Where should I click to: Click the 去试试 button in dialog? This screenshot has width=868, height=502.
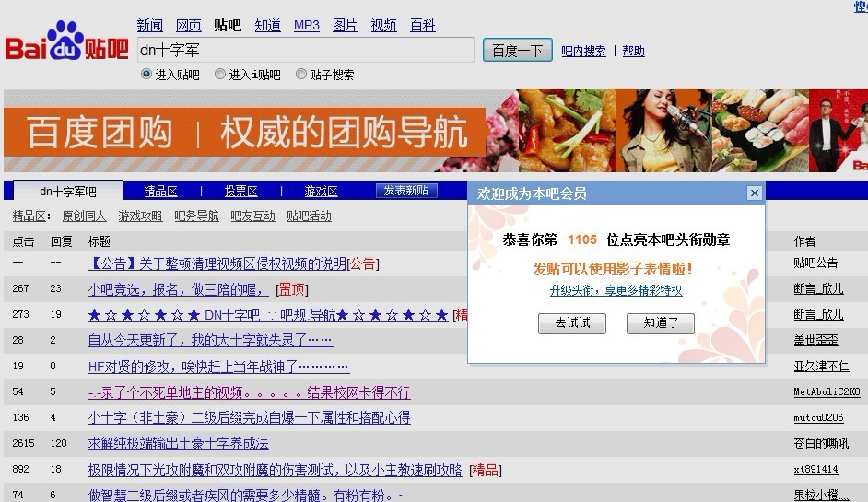[572, 323]
